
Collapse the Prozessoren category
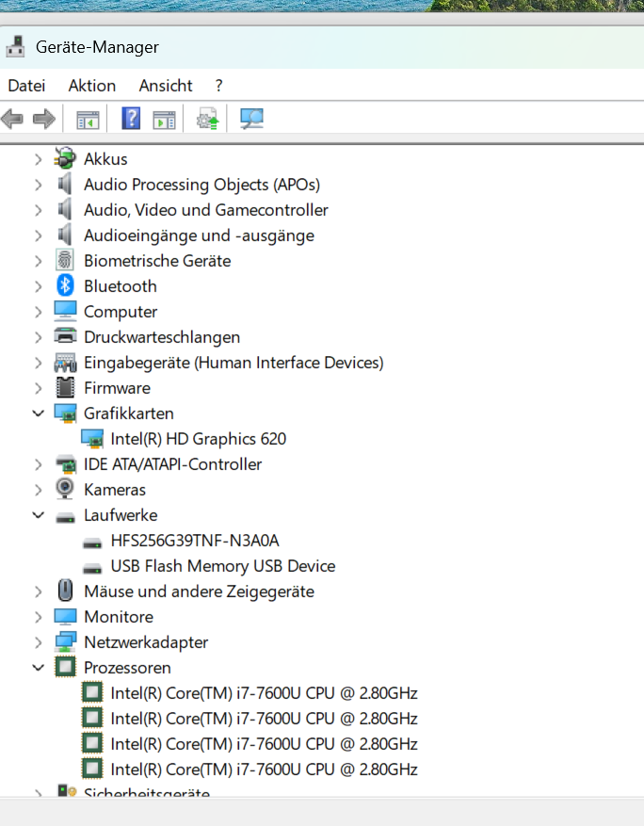click(x=38, y=668)
